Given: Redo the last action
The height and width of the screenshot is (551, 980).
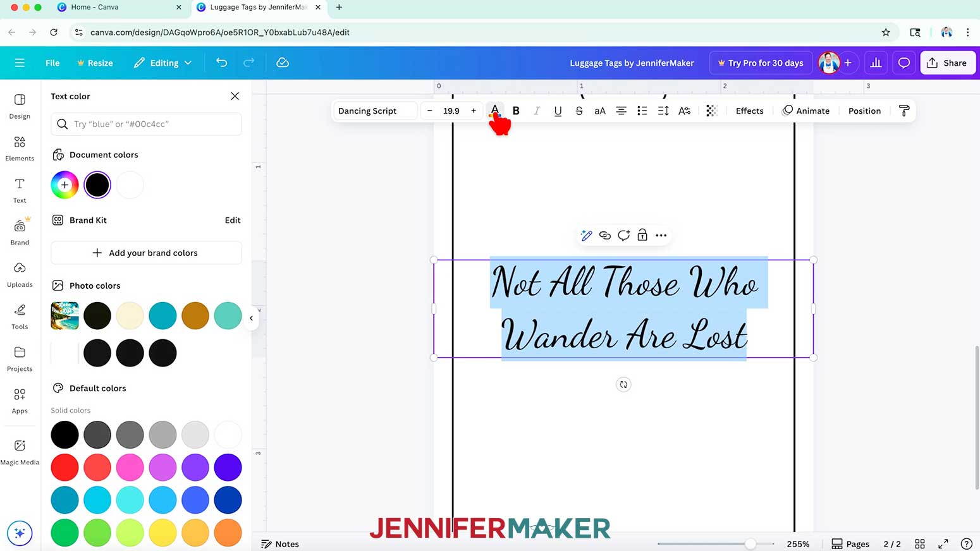Looking at the screenshot, I should 248,63.
